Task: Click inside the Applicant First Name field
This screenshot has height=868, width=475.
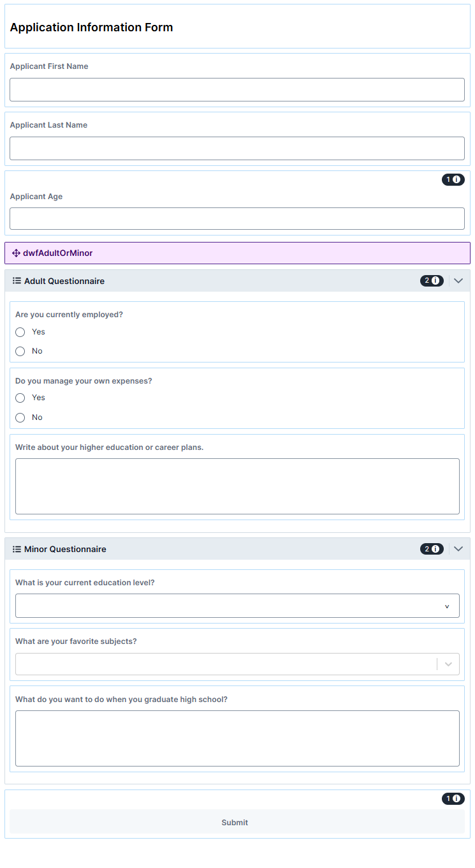Action: [237, 89]
